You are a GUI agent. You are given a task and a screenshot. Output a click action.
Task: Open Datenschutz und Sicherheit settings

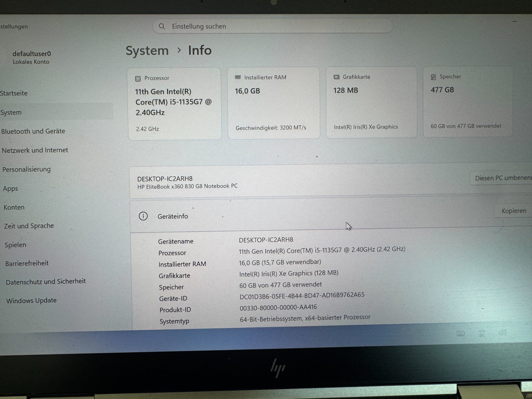point(46,282)
